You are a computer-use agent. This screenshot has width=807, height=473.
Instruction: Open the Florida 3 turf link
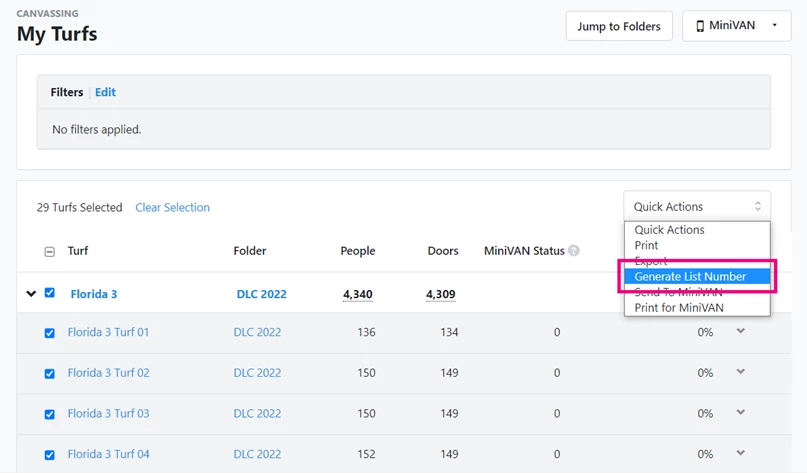pos(94,294)
